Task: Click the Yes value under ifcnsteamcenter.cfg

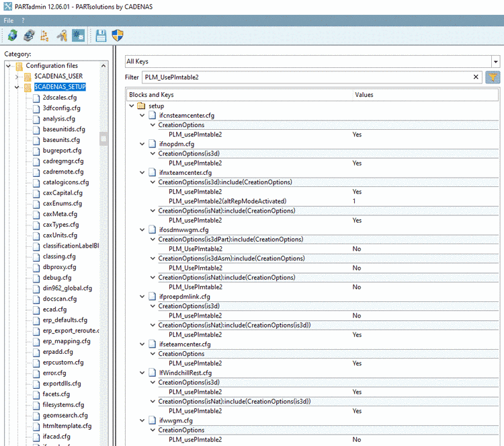Action: click(357, 135)
